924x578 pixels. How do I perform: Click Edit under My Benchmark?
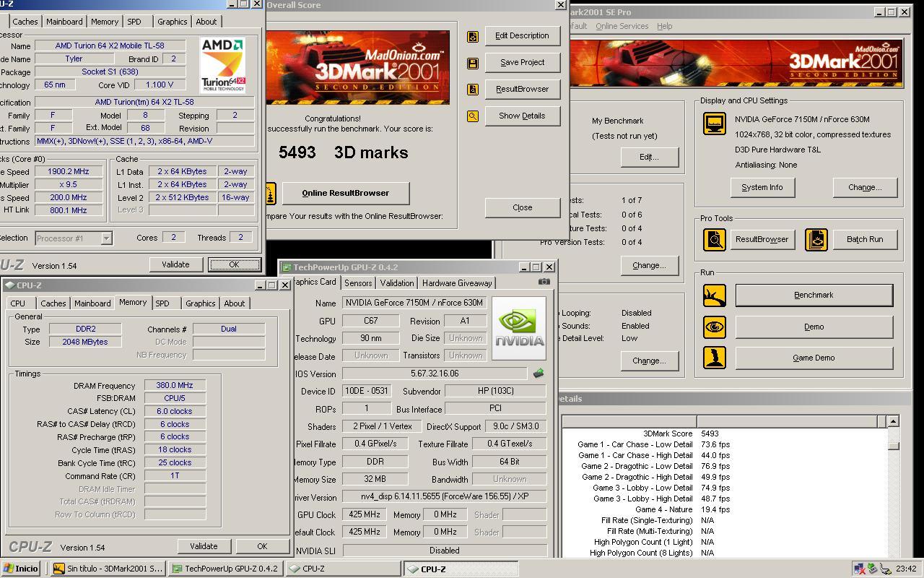[649, 157]
